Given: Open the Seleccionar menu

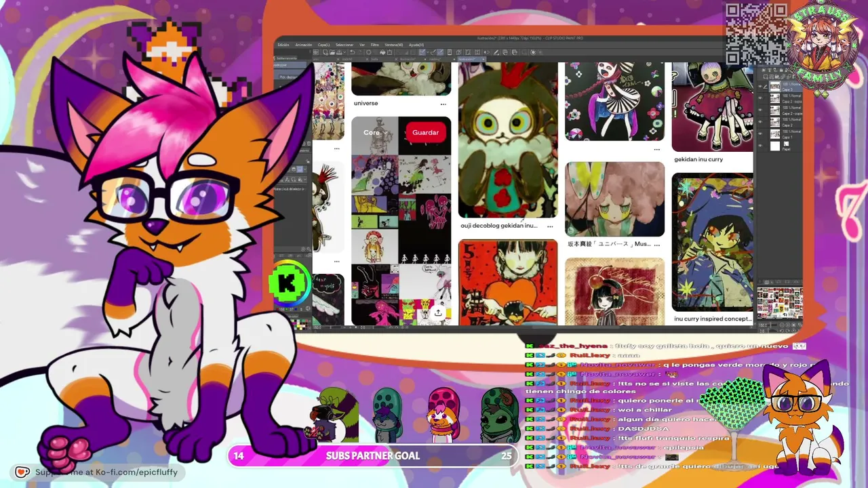Looking at the screenshot, I should point(344,45).
